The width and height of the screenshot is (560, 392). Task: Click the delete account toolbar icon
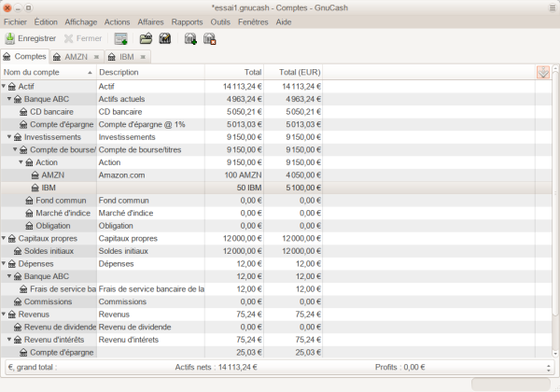pos(210,39)
